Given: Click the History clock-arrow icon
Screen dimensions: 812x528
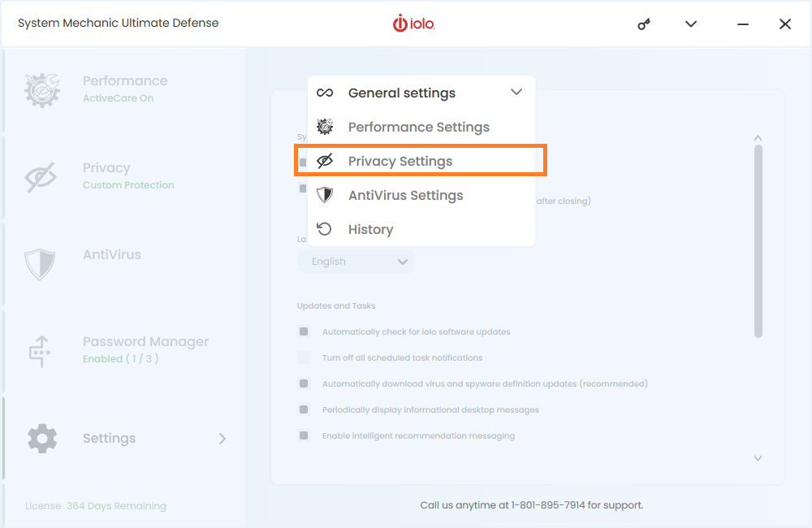Looking at the screenshot, I should click(324, 229).
